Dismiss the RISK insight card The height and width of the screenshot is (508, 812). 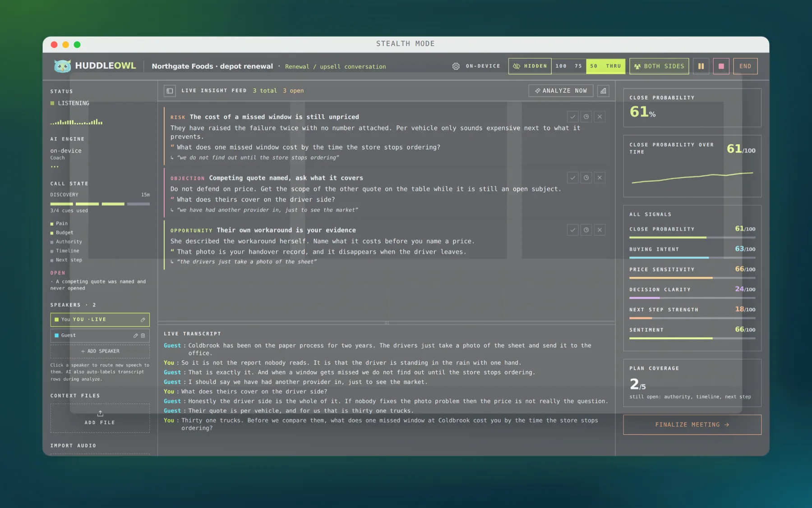pyautogui.click(x=600, y=117)
